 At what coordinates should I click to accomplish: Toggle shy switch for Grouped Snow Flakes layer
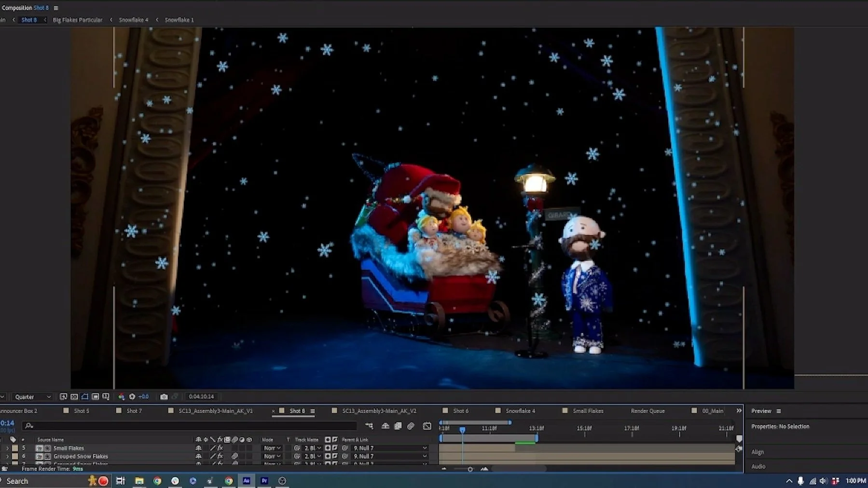pyautogui.click(x=198, y=456)
